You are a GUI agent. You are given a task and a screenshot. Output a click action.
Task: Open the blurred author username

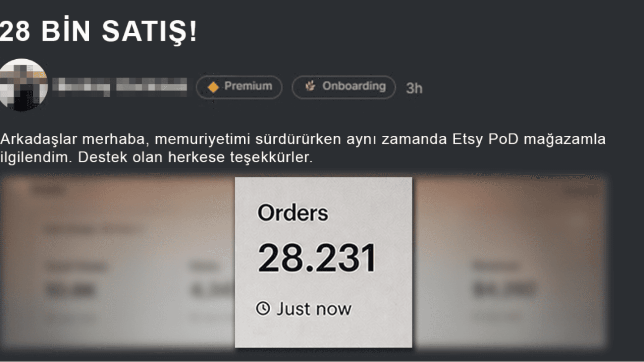click(119, 86)
